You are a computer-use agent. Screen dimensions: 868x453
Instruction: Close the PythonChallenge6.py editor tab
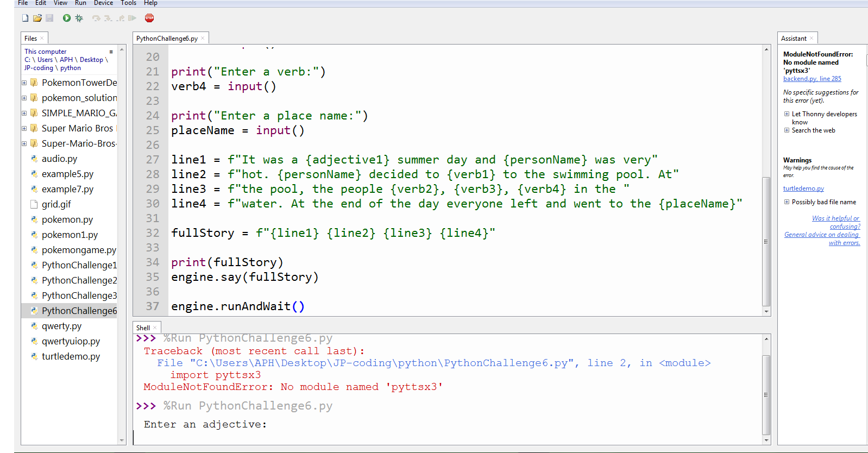point(203,38)
